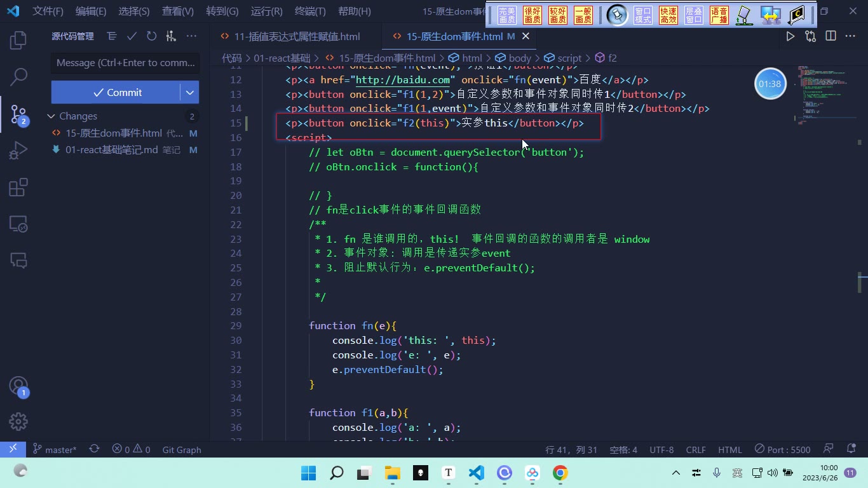Viewport: 868px width, 488px height.
Task: Open the remote window indicator in status bar
Action: pyautogui.click(x=13, y=449)
